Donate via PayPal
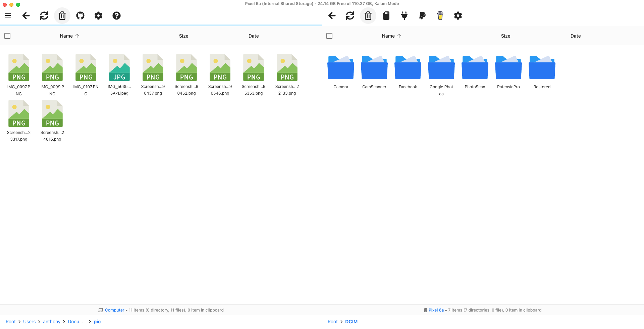 click(x=422, y=15)
